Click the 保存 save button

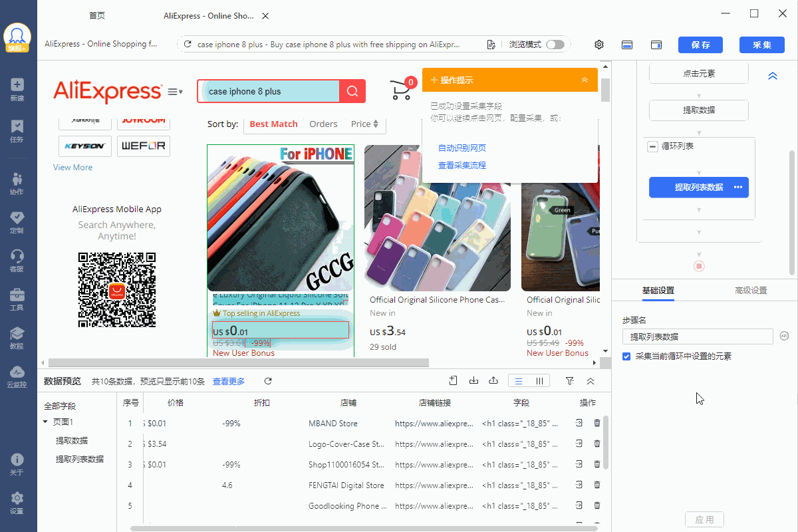click(700, 45)
